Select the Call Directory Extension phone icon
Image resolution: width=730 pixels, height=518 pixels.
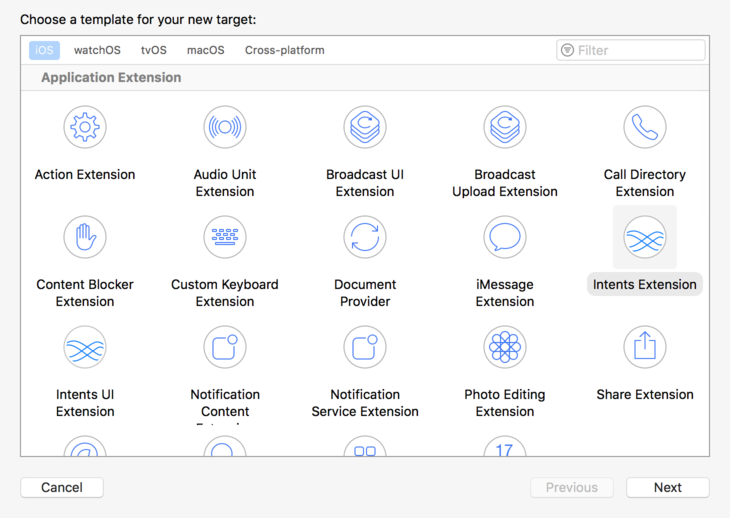point(645,128)
